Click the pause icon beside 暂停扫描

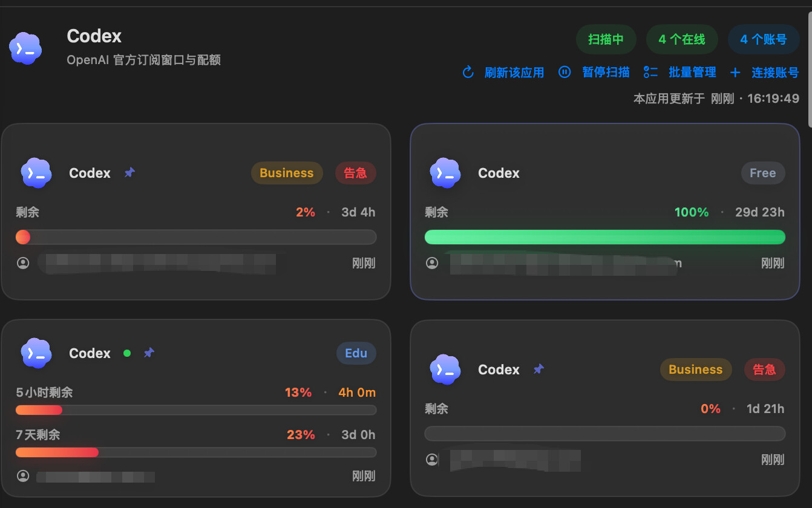(565, 73)
